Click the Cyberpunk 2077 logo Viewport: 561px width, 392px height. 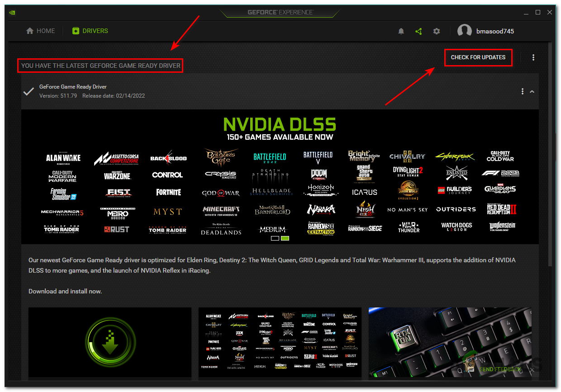(455, 157)
